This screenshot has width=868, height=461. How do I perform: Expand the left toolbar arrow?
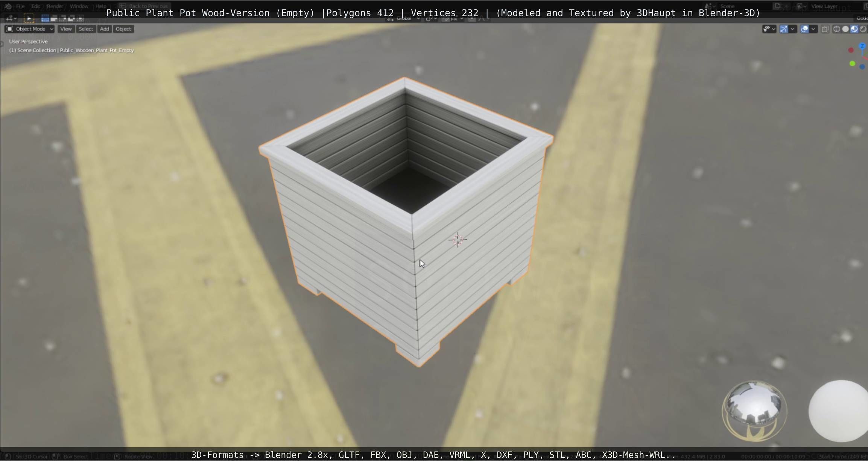pos(2,44)
